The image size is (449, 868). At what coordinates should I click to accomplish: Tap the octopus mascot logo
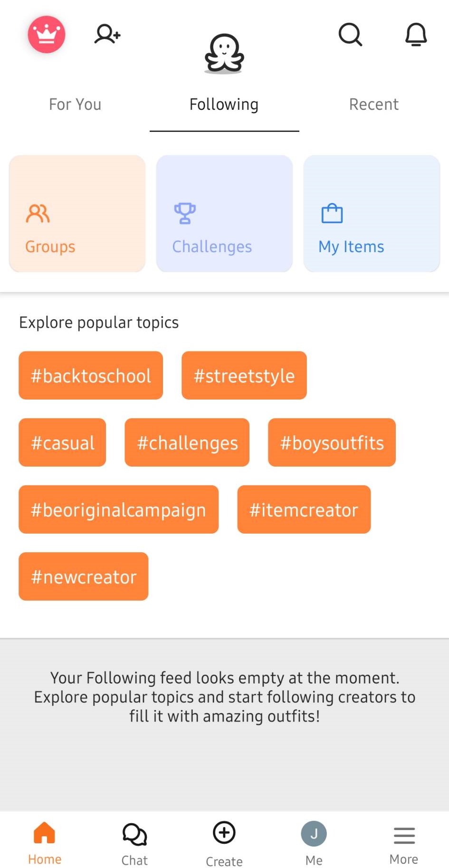pos(224,54)
